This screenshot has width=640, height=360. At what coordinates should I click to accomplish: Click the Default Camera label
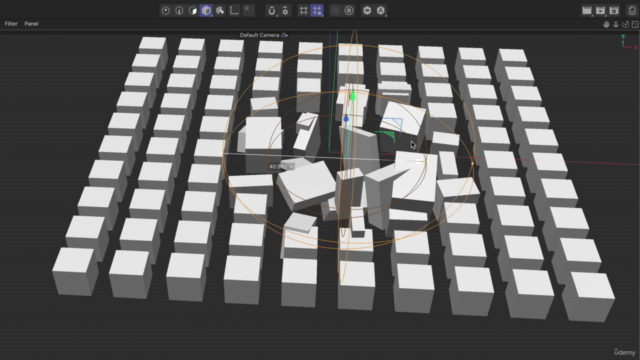pos(260,35)
